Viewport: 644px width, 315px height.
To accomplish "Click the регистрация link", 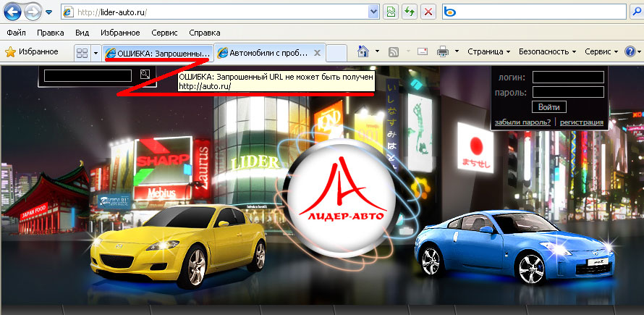I will pos(582,122).
